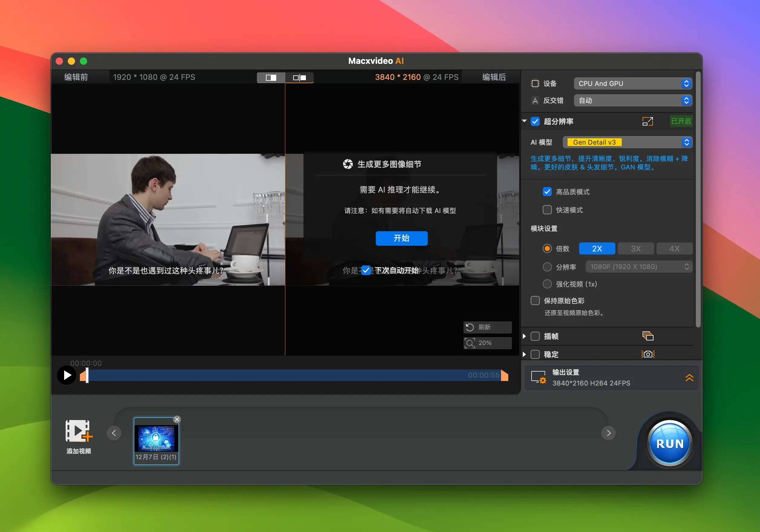Enable 保持原始色彩 checkbox
Screen dimensions: 760x532
535,300
